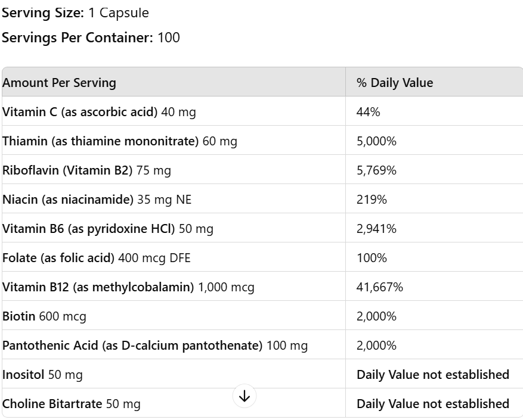Click the Vitamin C ascorbic acid row label
523x420 pixels.
coord(99,112)
